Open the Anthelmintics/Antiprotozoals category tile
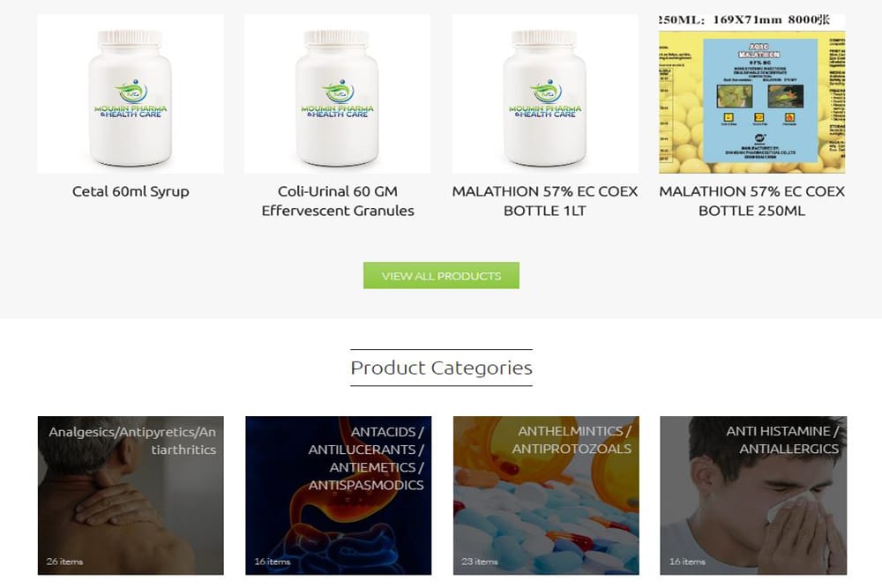The image size is (882, 588). tap(546, 495)
